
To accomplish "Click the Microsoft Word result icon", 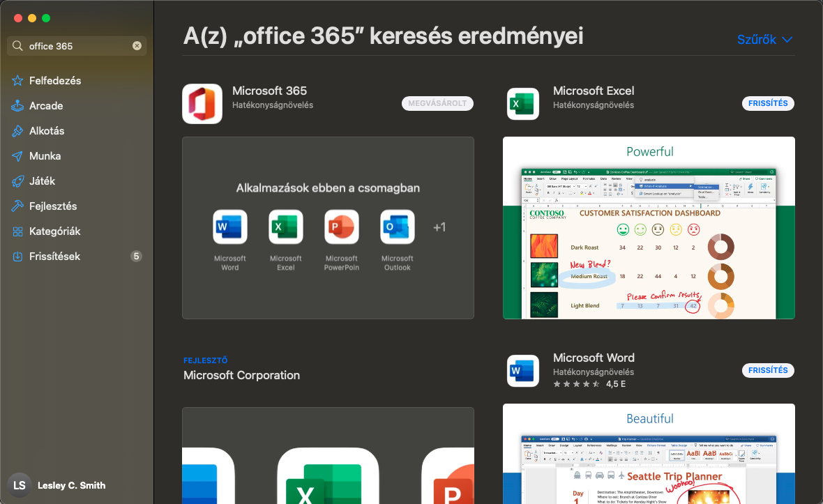I will coord(523,371).
